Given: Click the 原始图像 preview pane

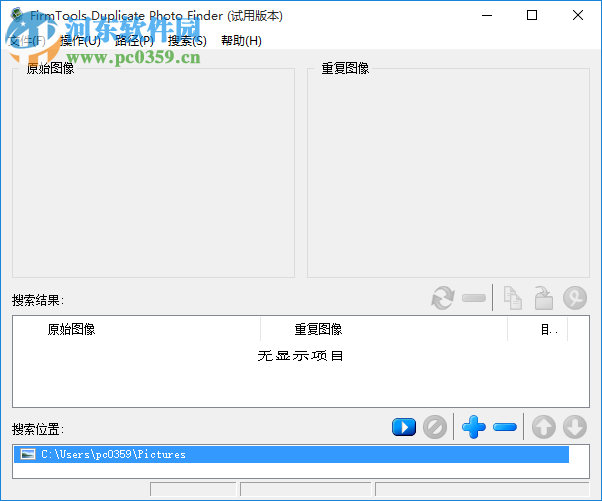Looking at the screenshot, I should click(x=153, y=173).
